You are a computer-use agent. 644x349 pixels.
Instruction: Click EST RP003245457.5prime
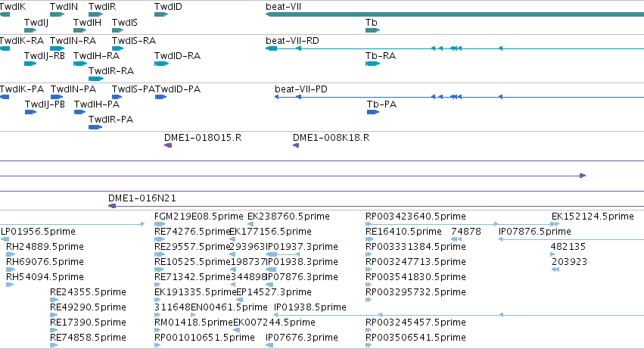415,323
